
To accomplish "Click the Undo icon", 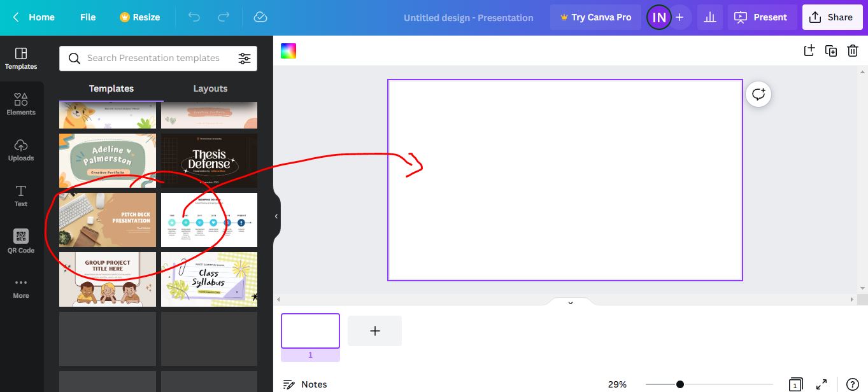I will [x=194, y=17].
